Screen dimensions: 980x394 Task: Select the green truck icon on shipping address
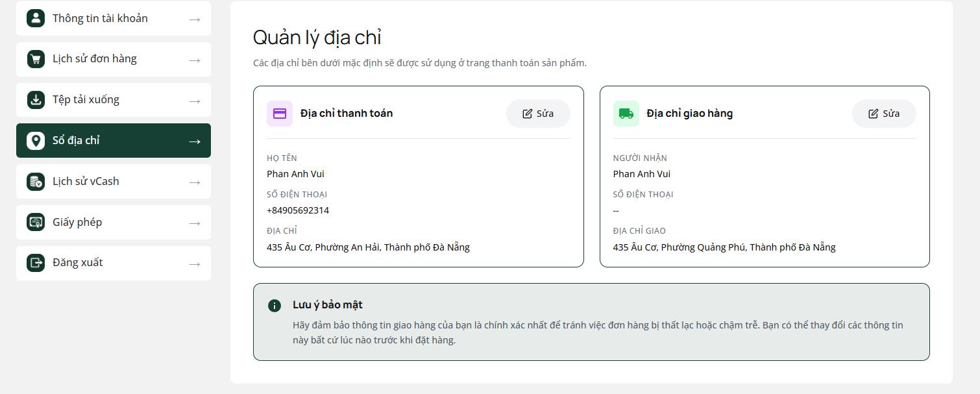pos(626,113)
